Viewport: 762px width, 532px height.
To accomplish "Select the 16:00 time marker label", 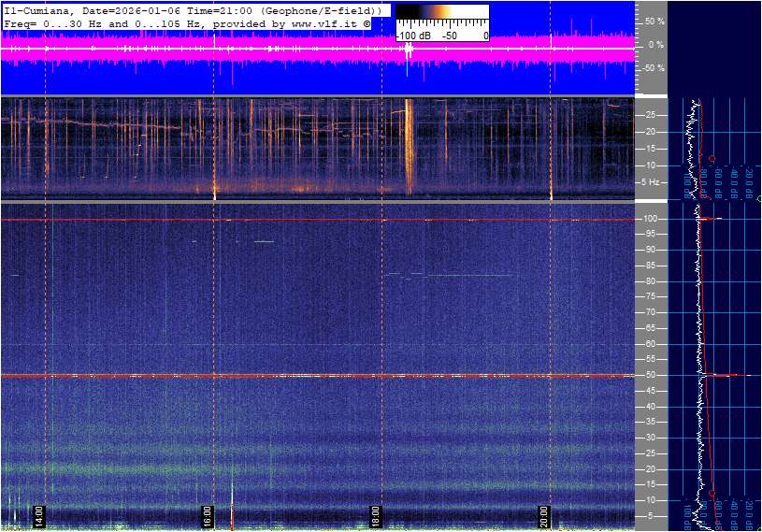I will coord(208,515).
